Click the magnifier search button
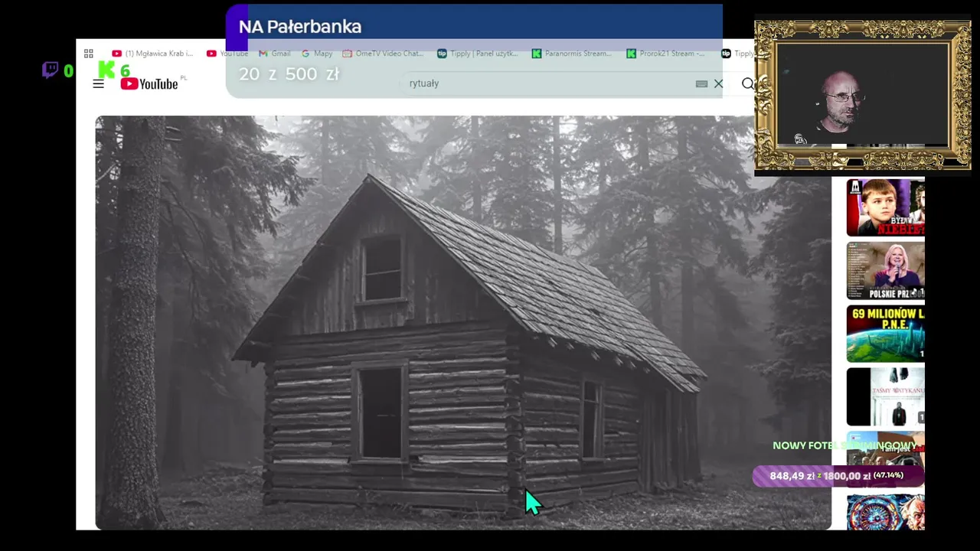 point(747,83)
